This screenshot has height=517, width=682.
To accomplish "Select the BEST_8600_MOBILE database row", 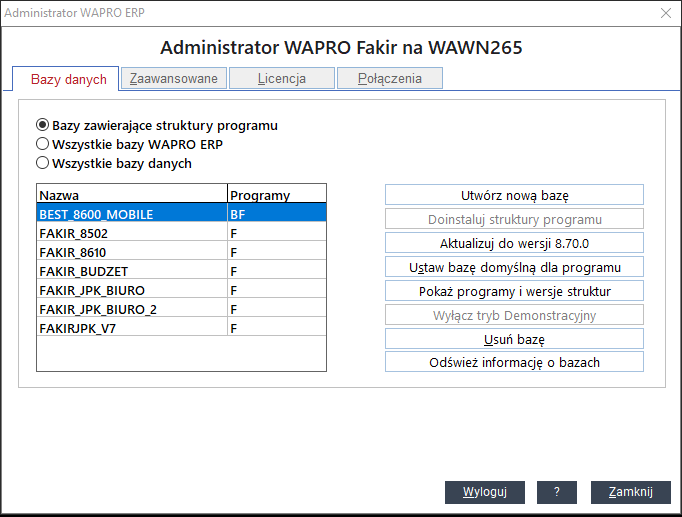I will (181, 214).
